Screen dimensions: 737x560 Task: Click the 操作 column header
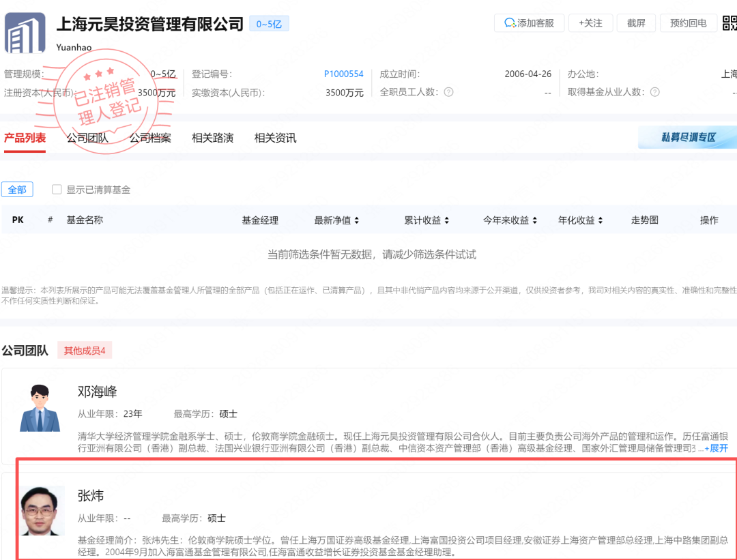tap(709, 220)
